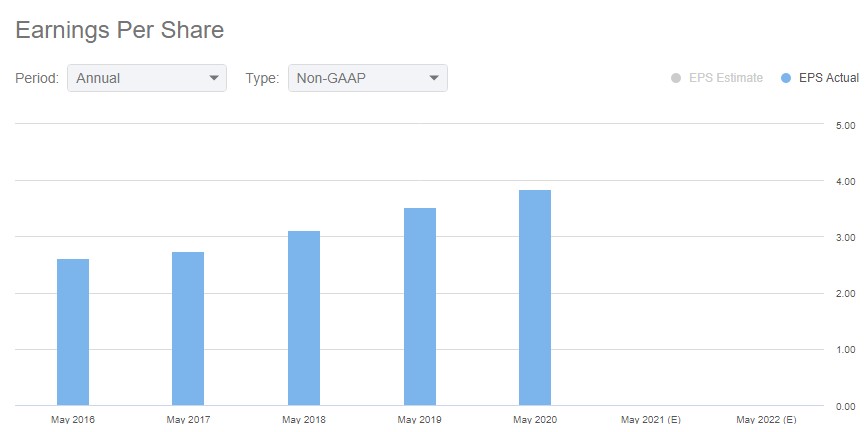Click the 2.00 y-axis value
This screenshot has width=865, height=432.
(x=846, y=294)
